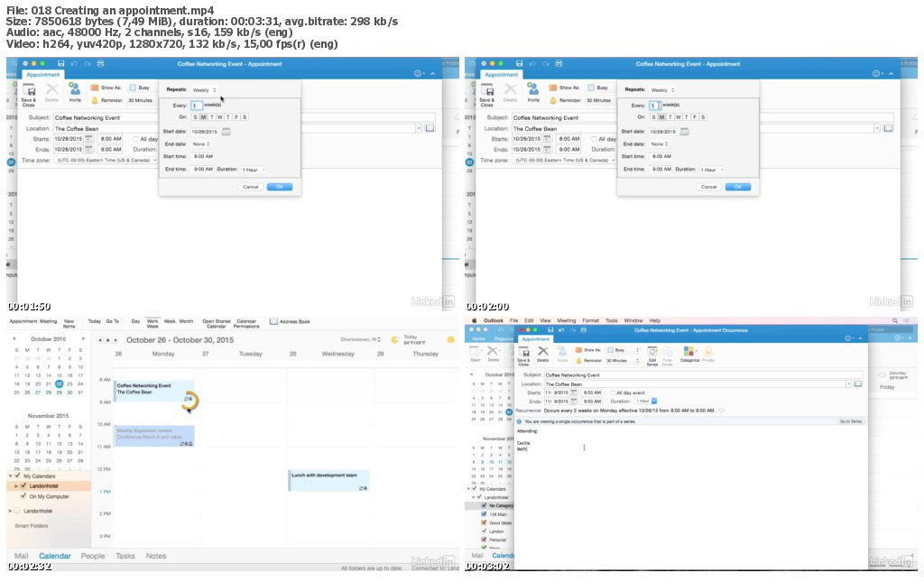
Task: Open Charlestown, RI location dropdown
Action: click(x=361, y=340)
